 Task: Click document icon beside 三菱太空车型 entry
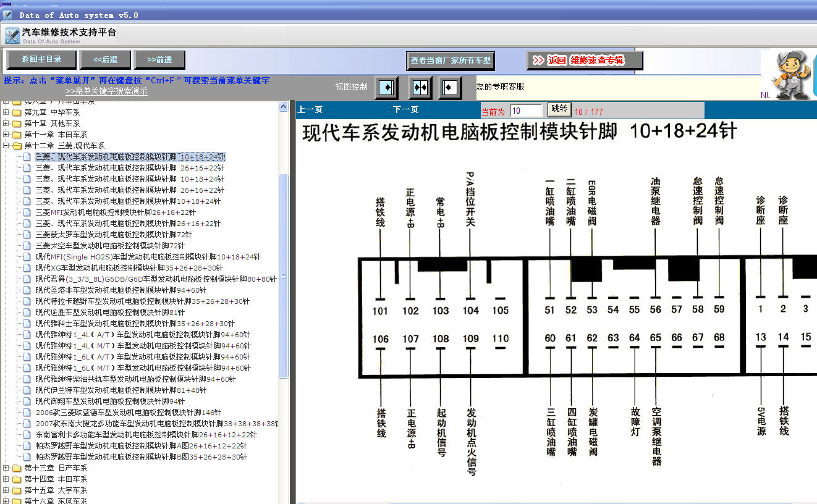(27, 246)
